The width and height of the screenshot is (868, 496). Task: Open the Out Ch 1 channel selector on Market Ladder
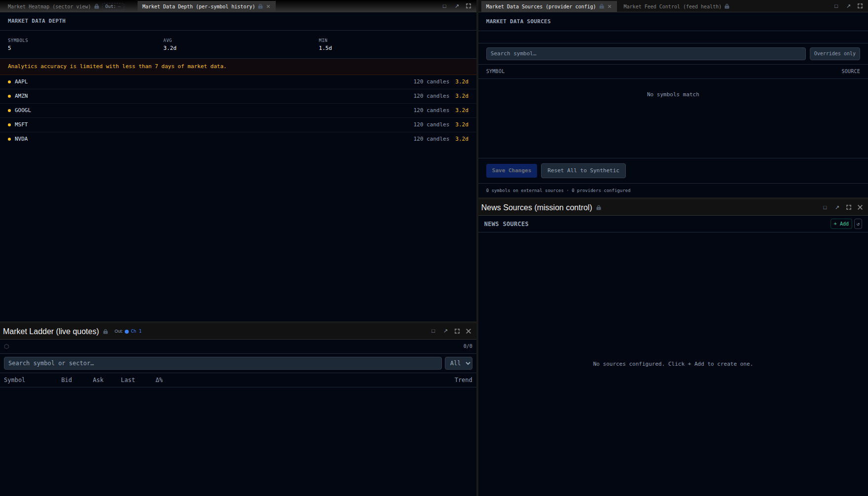tap(128, 332)
